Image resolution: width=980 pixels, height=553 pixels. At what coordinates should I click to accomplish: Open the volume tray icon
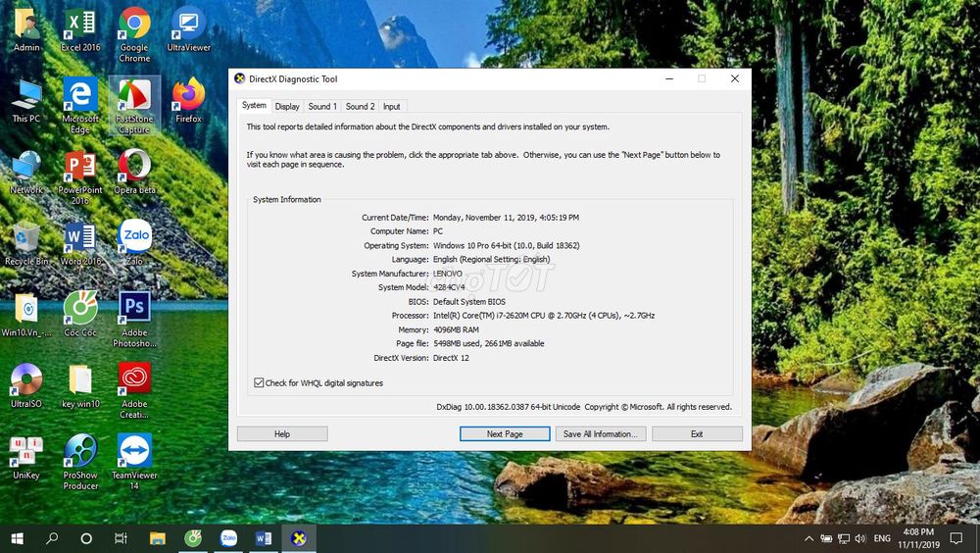[x=860, y=538]
